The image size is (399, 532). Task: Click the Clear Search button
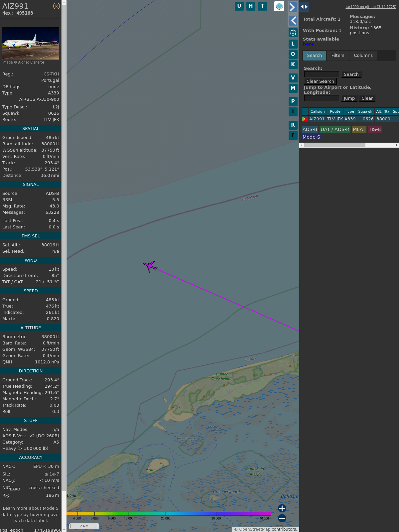320,81
